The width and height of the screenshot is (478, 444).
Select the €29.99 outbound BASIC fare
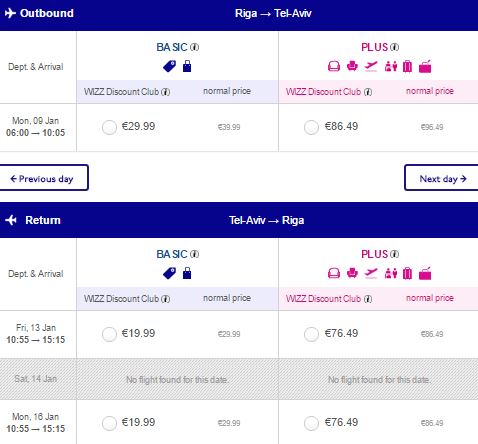pos(109,127)
